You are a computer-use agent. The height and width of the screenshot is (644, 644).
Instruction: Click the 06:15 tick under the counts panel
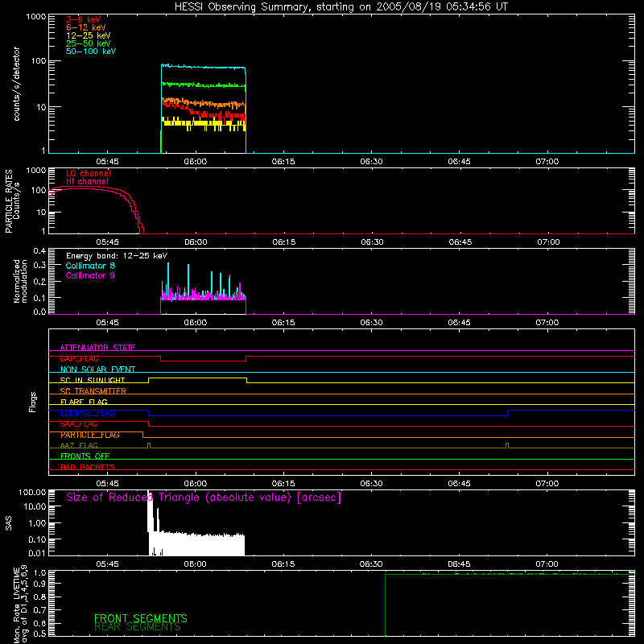pos(283,162)
